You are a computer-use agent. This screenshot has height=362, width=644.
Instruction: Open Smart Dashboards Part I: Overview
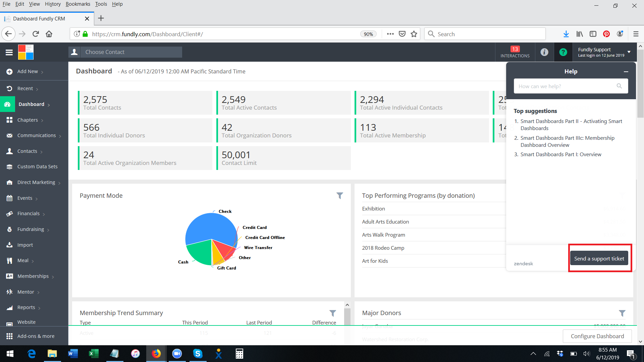click(x=561, y=155)
